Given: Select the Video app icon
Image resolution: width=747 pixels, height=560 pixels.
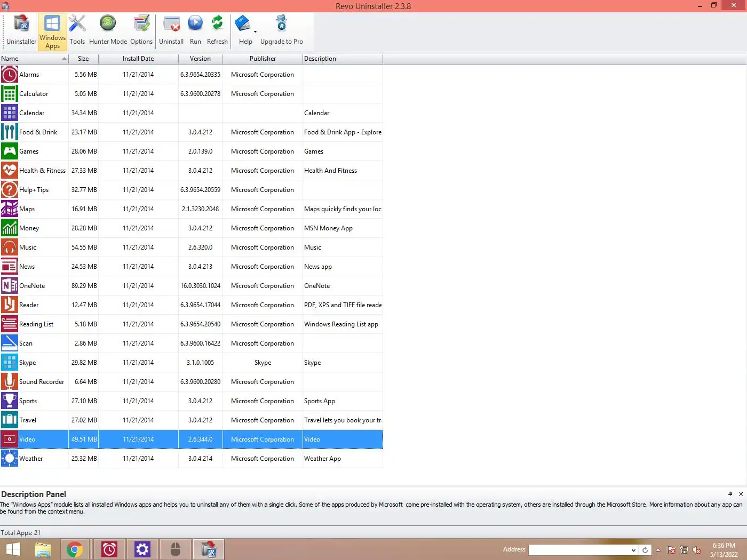Looking at the screenshot, I should coord(10,439).
